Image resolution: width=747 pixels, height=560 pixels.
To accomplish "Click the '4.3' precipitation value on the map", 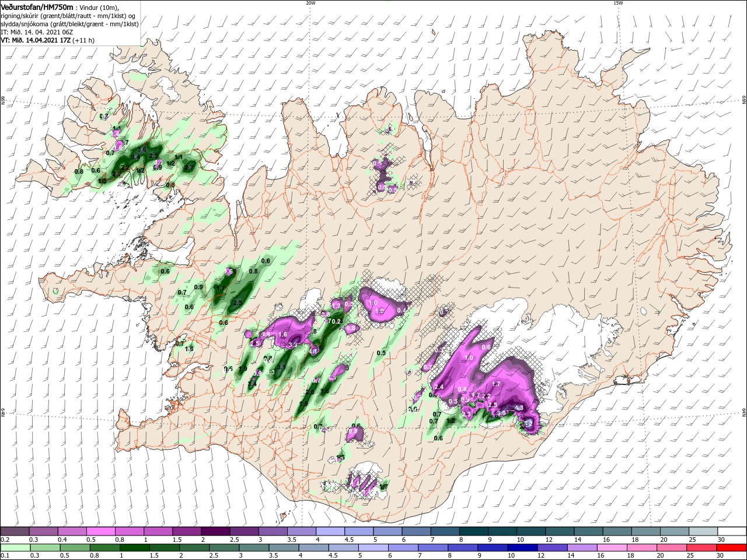I will tap(519, 408).
